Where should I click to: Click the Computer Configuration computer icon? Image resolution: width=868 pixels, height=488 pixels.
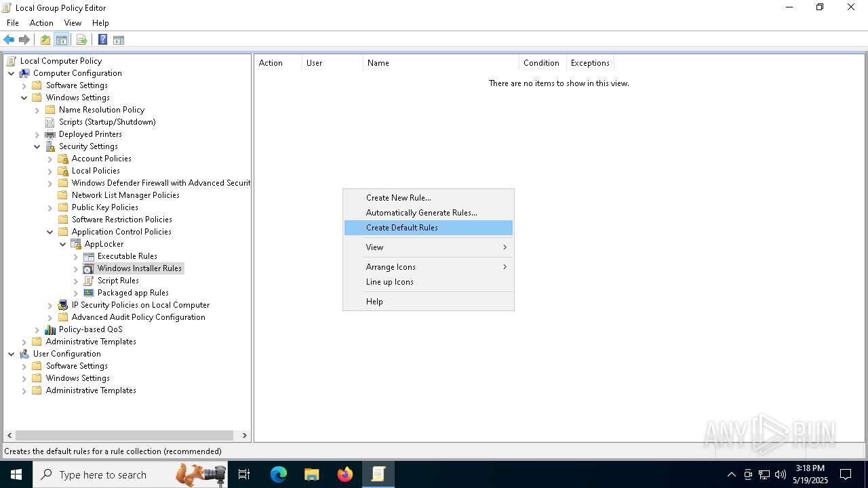[24, 73]
